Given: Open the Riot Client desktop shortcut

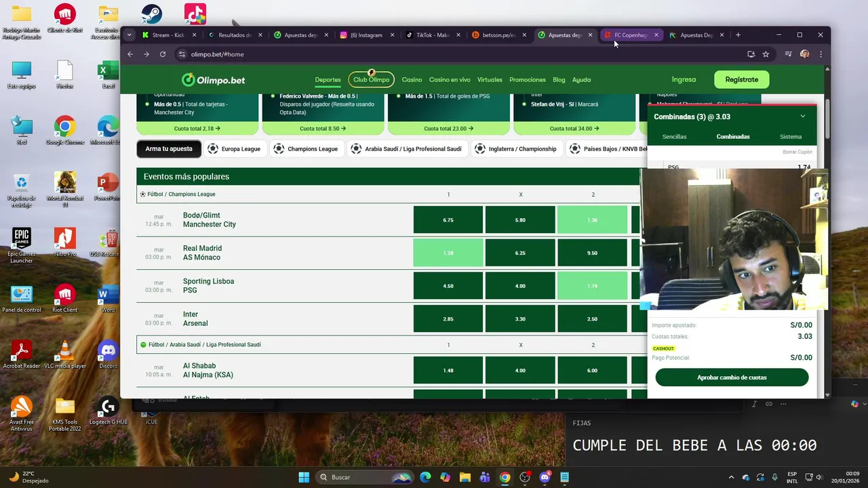Looking at the screenshot, I should coord(65,300).
